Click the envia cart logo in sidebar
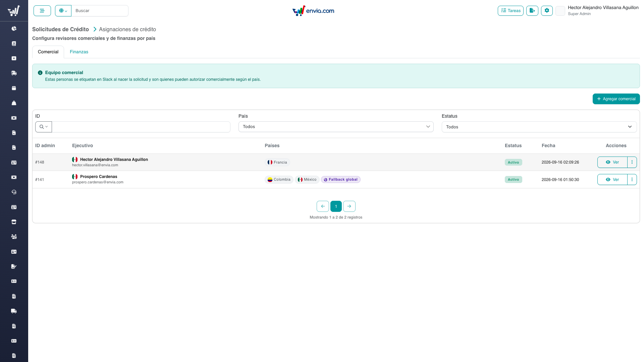Image resolution: width=644 pixels, height=362 pixels. pos(14,11)
